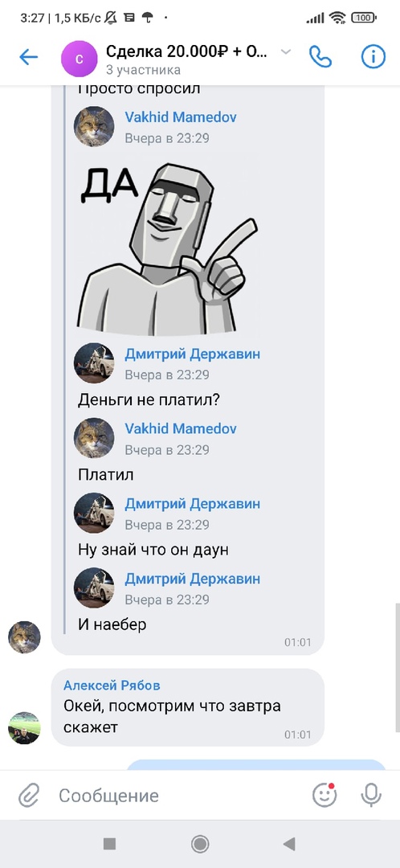Screen dimensions: 400x868
Task: Tap the cat avatar beside forwarded message
Action: (x=24, y=637)
